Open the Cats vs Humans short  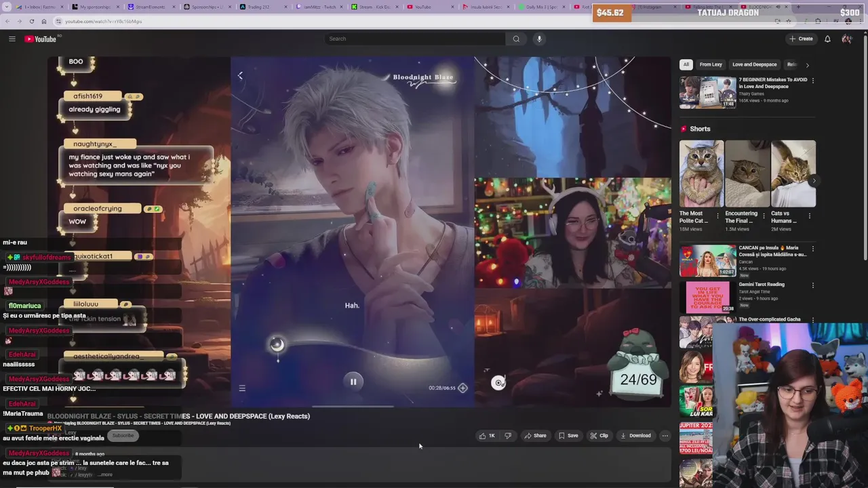coord(793,174)
